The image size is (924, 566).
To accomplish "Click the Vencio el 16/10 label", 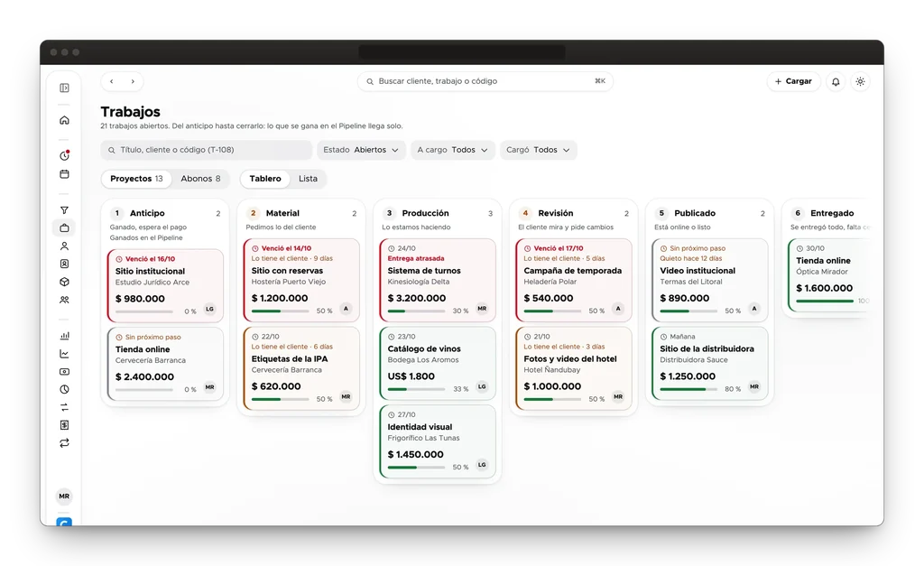I will [x=150, y=259].
